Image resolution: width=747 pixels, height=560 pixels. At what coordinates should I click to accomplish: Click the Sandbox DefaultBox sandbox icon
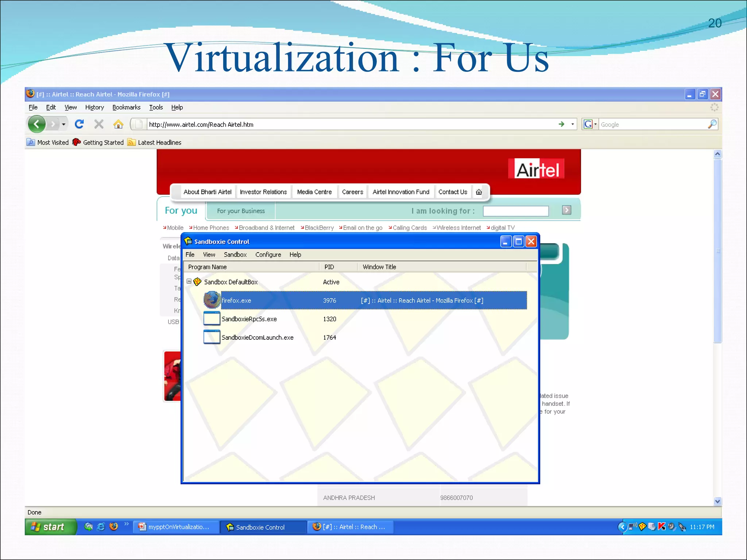pos(197,281)
